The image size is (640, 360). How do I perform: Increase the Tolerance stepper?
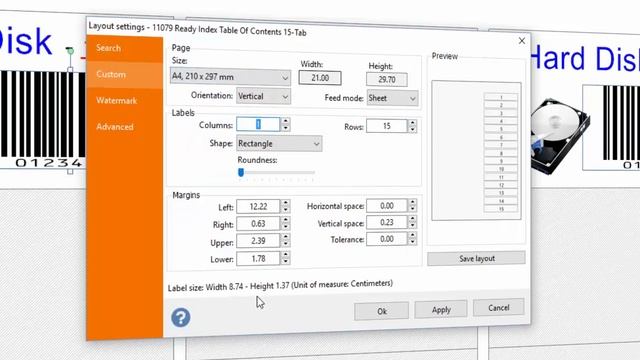413,236
